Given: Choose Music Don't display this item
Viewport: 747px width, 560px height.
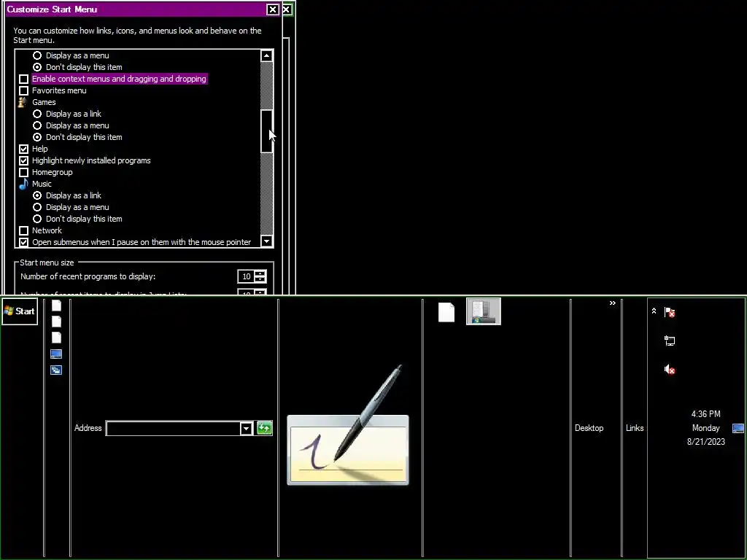Looking at the screenshot, I should pos(37,219).
